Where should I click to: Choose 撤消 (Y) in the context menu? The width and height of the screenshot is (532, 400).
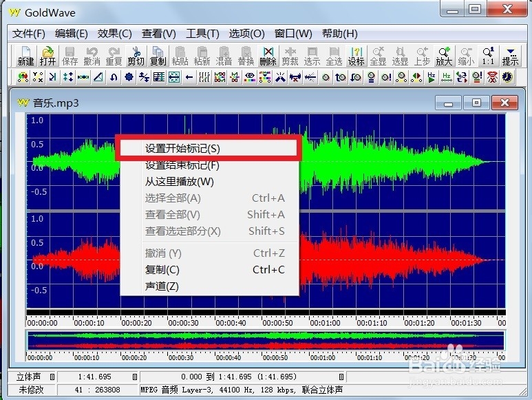click(x=209, y=253)
